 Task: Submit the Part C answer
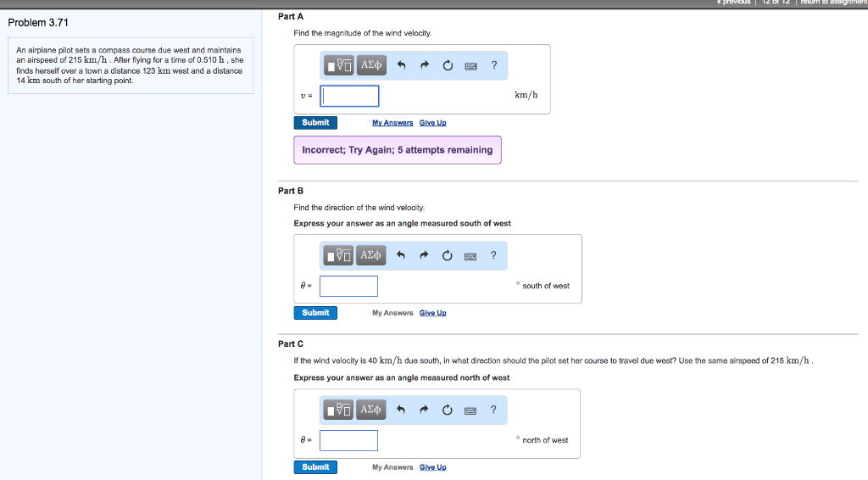(315, 467)
